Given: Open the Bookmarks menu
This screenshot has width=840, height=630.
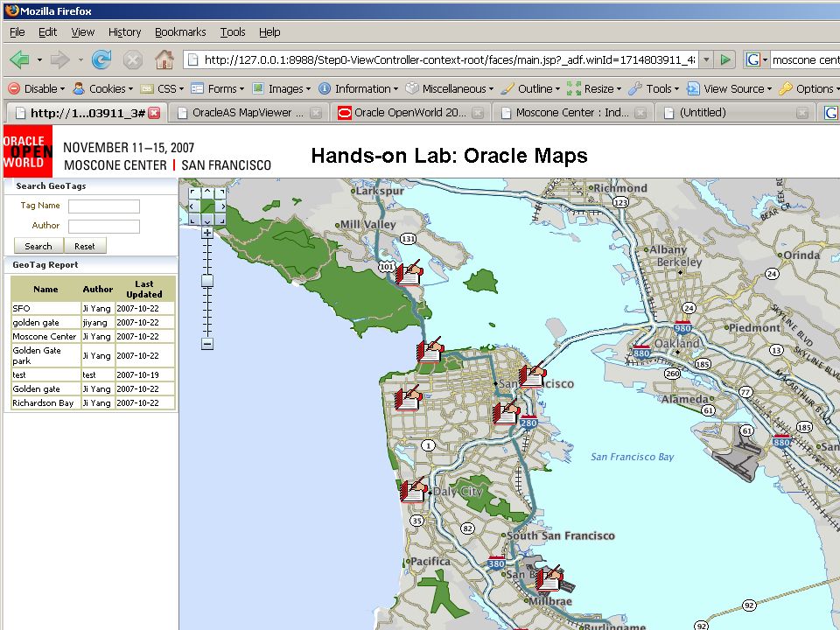Looking at the screenshot, I should click(180, 32).
